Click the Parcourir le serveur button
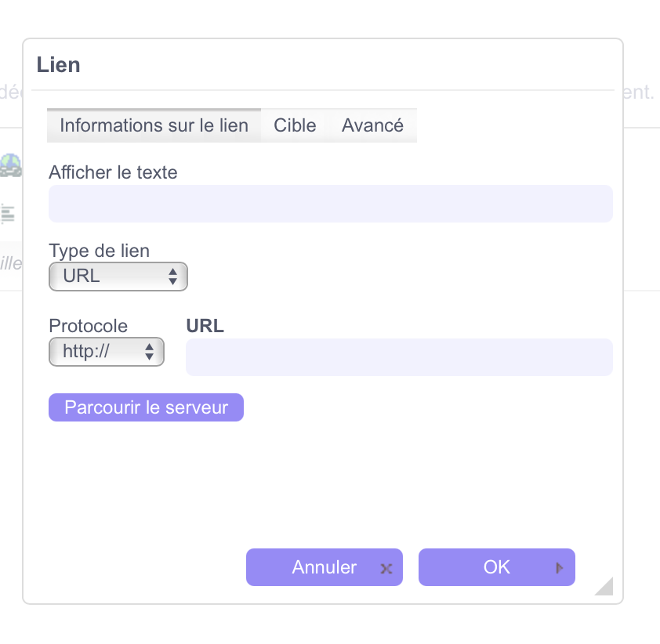The width and height of the screenshot is (660, 644). pos(146,407)
